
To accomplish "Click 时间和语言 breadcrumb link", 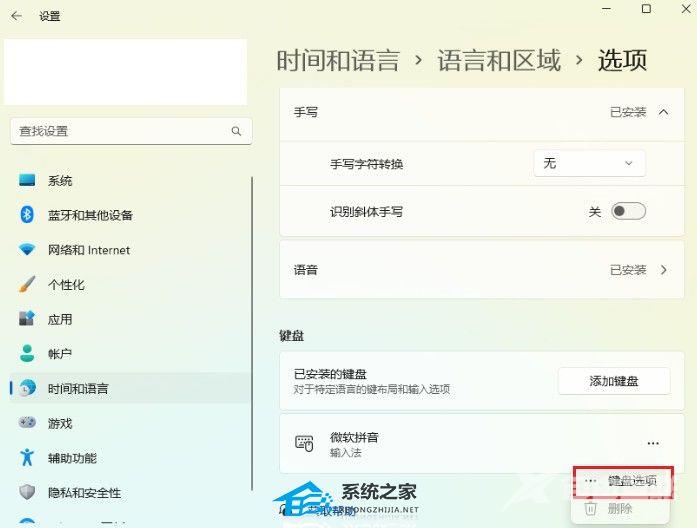I will pos(338,60).
